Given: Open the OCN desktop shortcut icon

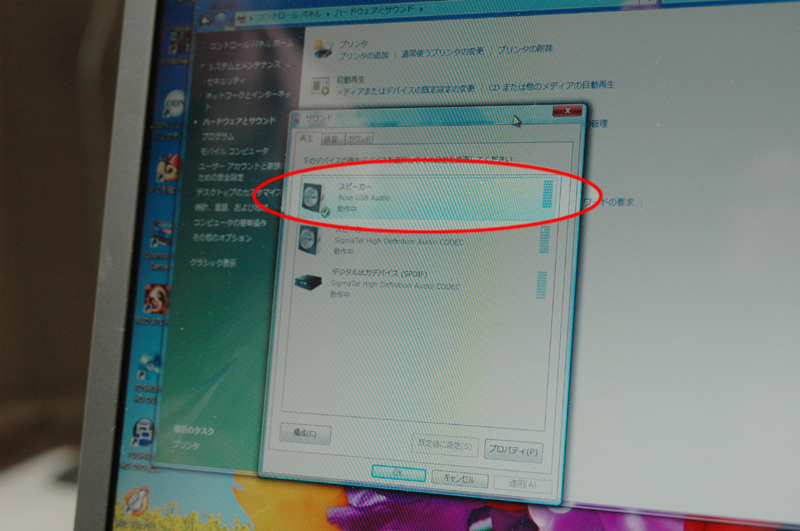Looking at the screenshot, I should (174, 104).
